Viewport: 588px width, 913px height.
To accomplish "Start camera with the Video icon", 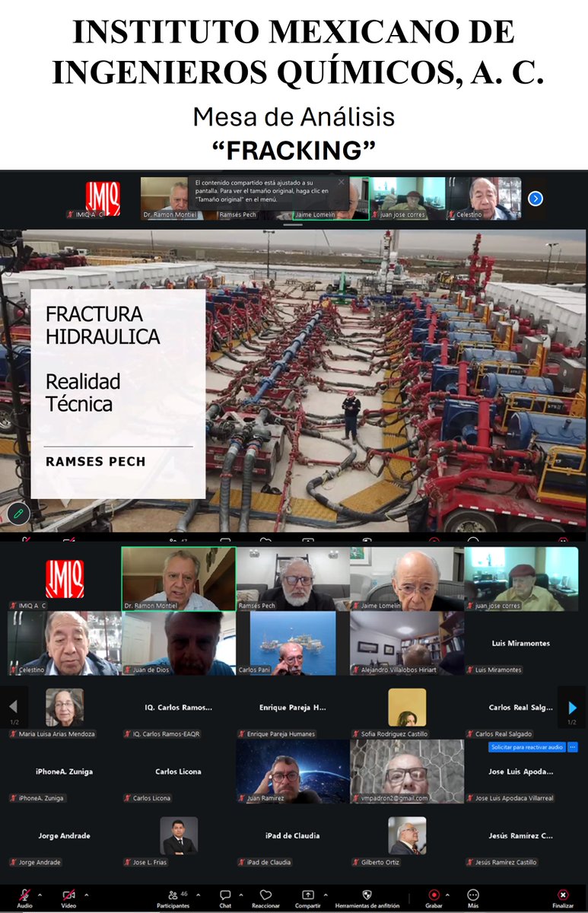I will [68, 895].
